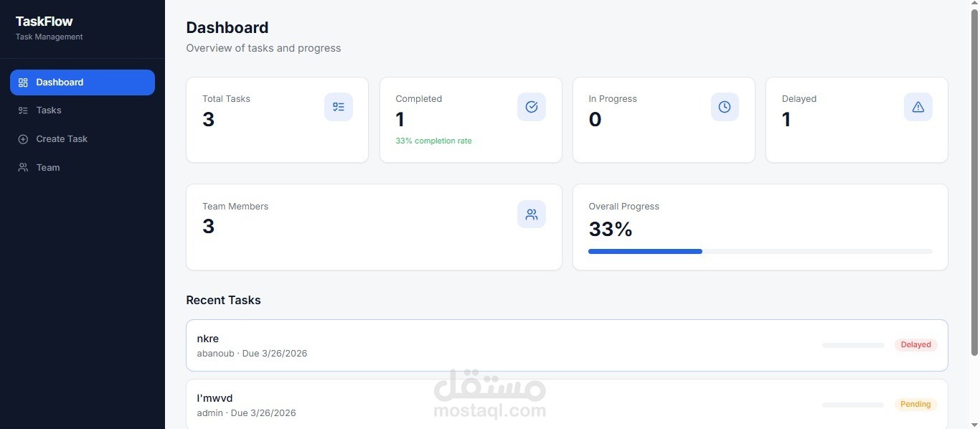Image resolution: width=980 pixels, height=429 pixels.
Task: Select the l'mwvd task row
Action: point(502,404)
